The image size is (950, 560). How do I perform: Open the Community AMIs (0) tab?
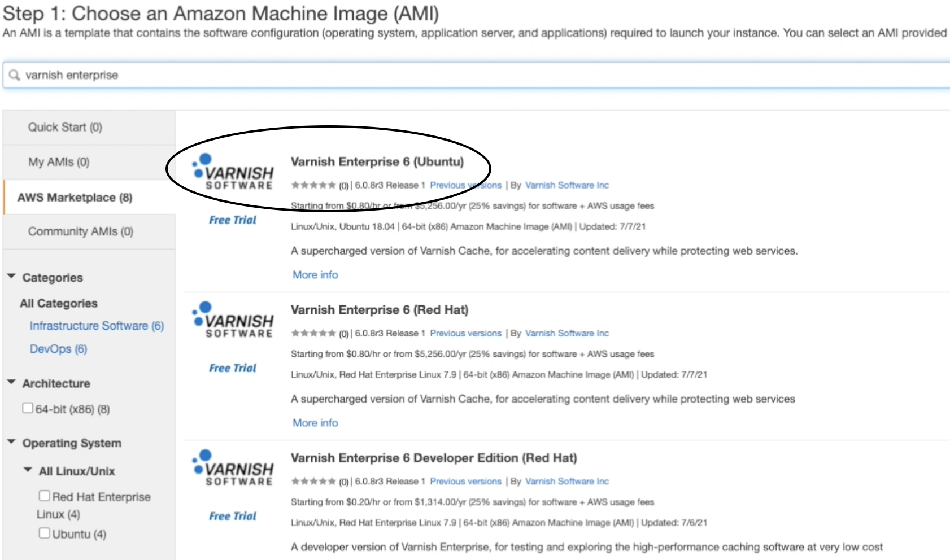(89, 231)
